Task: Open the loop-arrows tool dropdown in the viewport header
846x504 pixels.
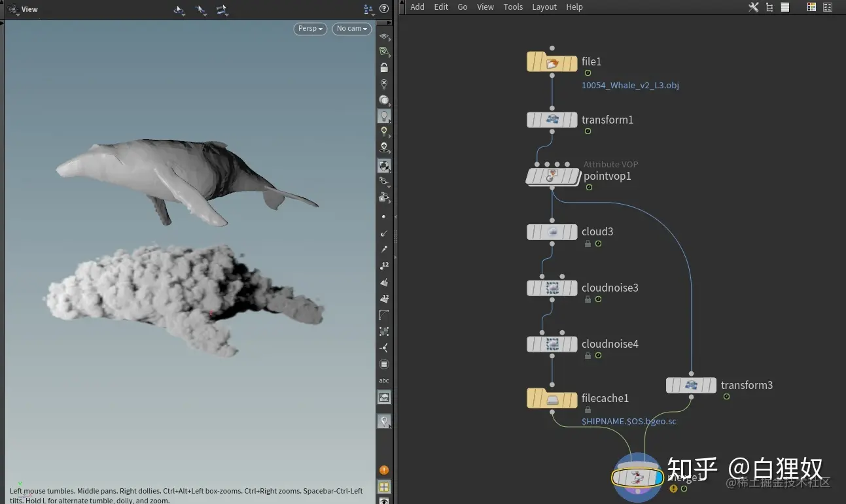Action: tap(222, 10)
